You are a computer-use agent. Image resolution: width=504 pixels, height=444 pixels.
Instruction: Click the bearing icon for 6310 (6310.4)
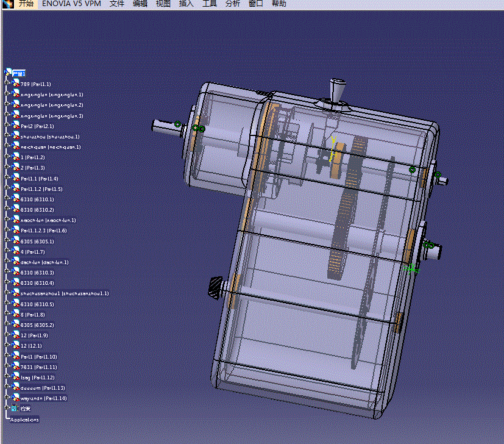[x=15, y=282]
